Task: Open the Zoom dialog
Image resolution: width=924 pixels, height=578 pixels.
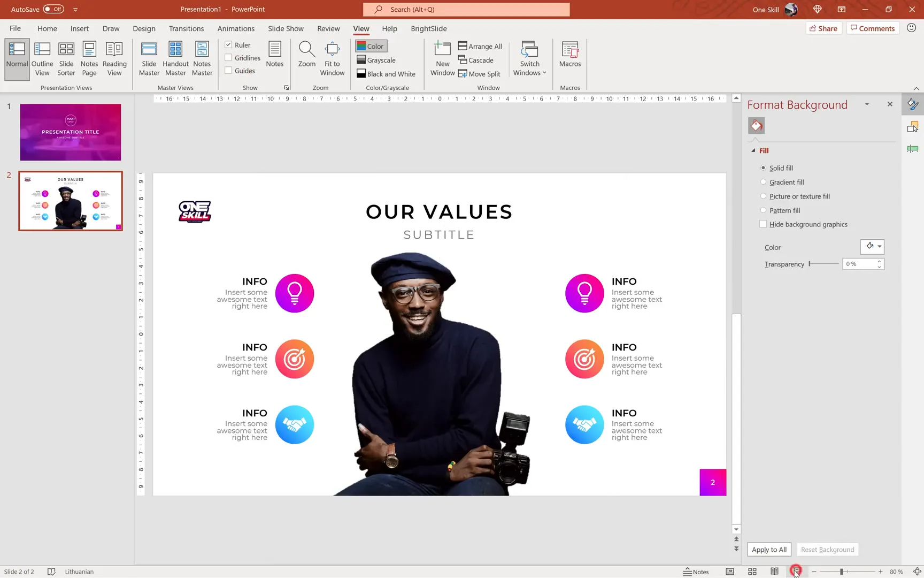Action: tap(307, 55)
